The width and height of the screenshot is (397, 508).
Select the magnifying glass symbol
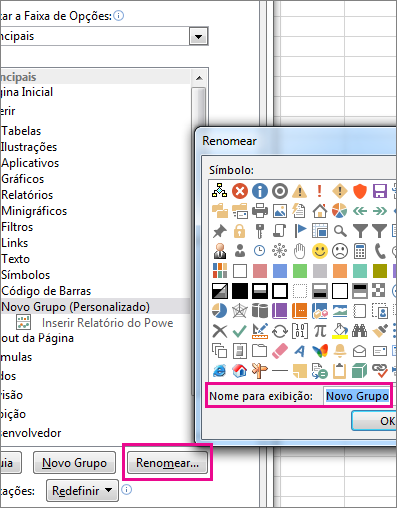click(340, 231)
